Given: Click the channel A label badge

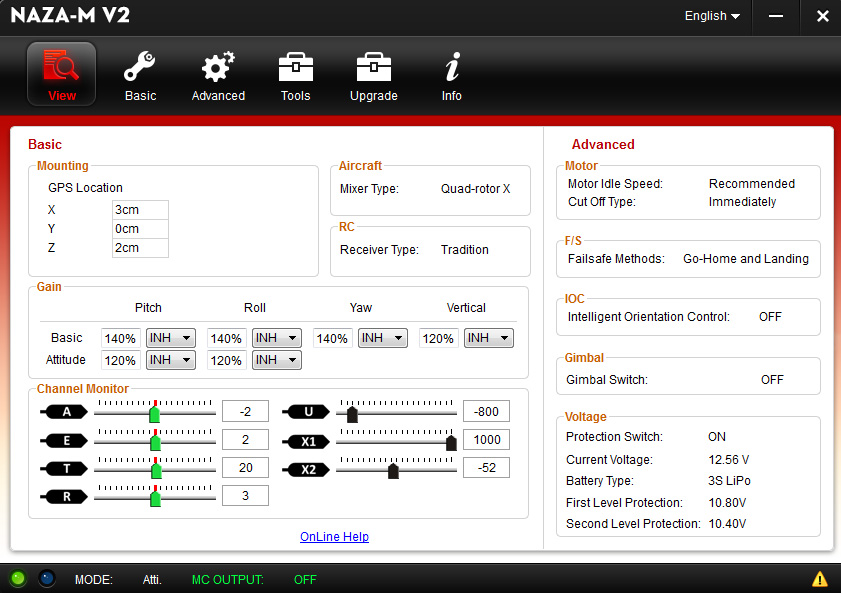Looking at the screenshot, I should coord(65,412).
